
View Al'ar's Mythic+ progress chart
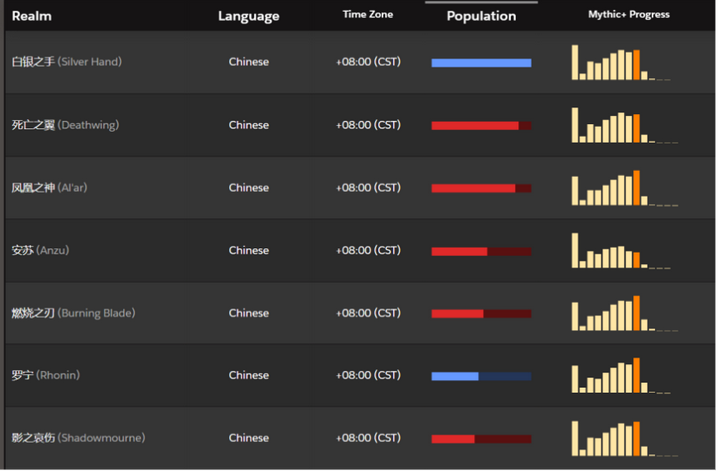624,188
